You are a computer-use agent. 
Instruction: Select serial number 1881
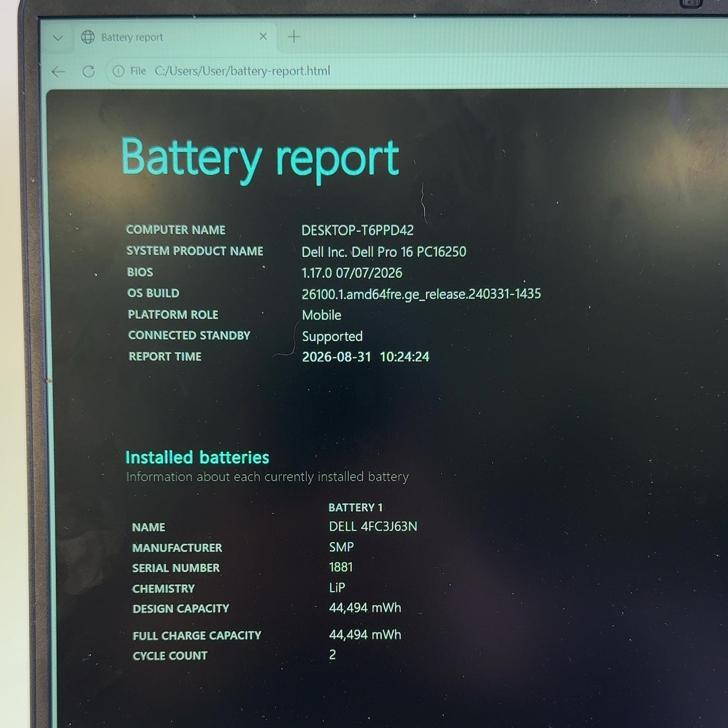[341, 567]
